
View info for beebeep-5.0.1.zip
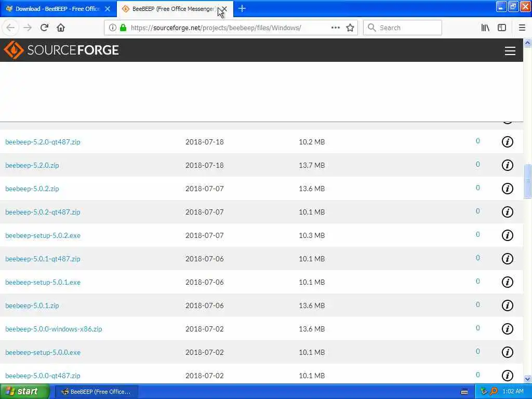507,305
